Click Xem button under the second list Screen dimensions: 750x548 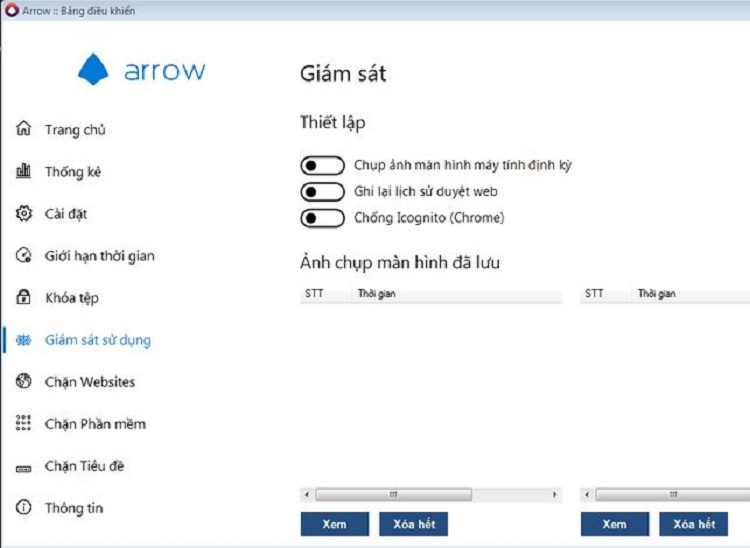[x=615, y=524]
